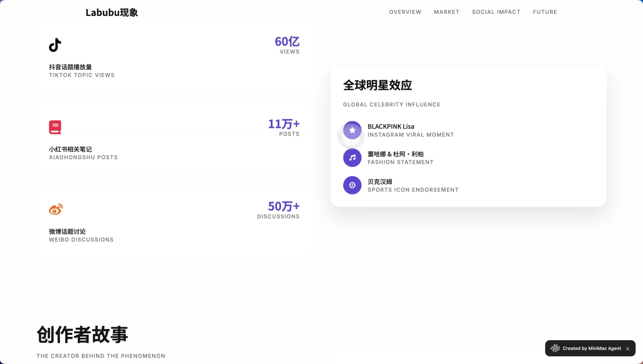Click the Labubu现象 site logo
The width and height of the screenshot is (643, 364).
pos(112,12)
